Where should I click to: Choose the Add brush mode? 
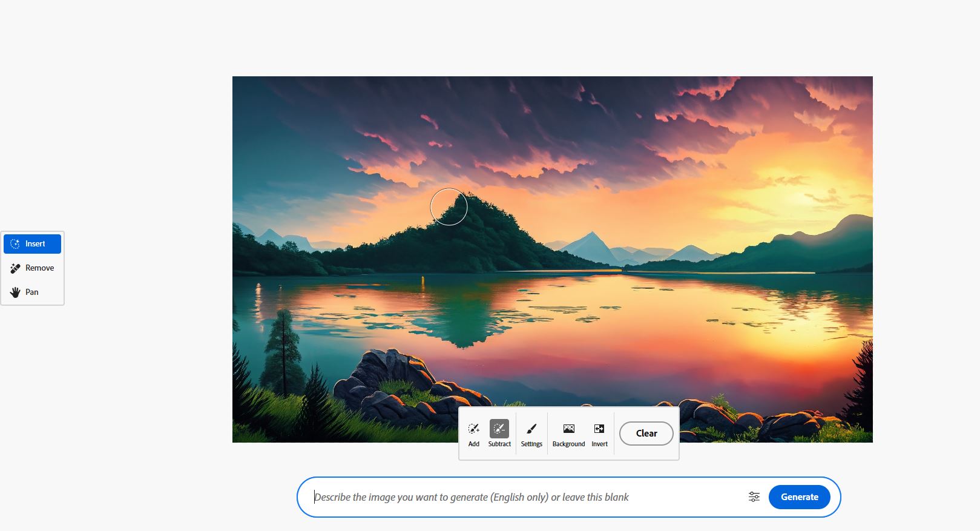[473, 434]
